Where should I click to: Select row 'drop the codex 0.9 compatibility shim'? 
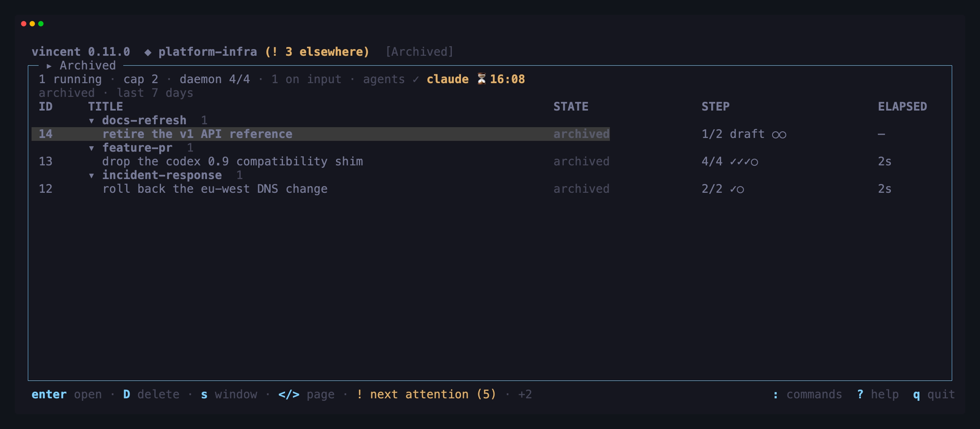[490, 161]
